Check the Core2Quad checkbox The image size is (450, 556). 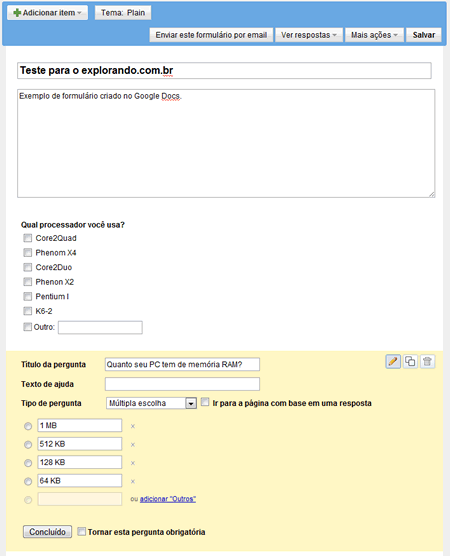tap(28, 238)
